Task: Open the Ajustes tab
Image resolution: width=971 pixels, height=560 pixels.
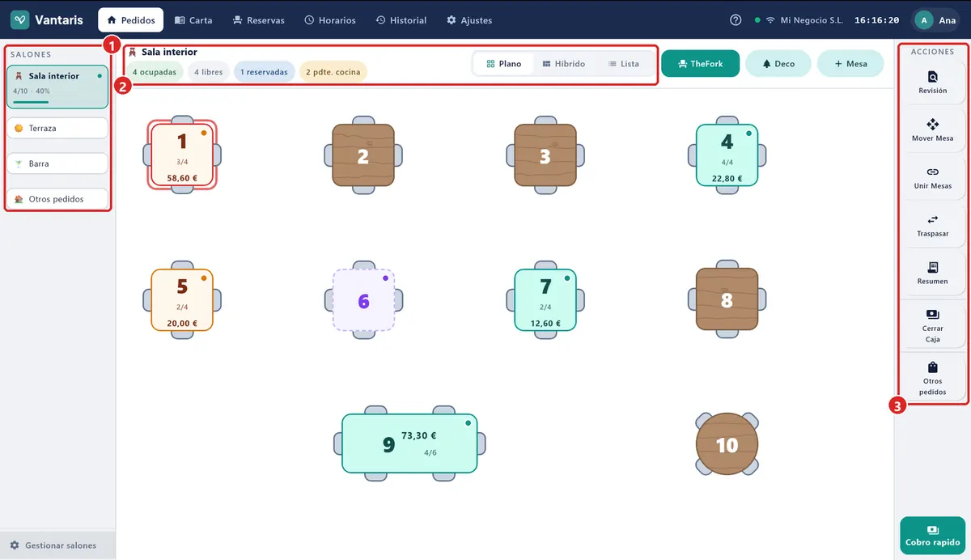Action: 469,20
